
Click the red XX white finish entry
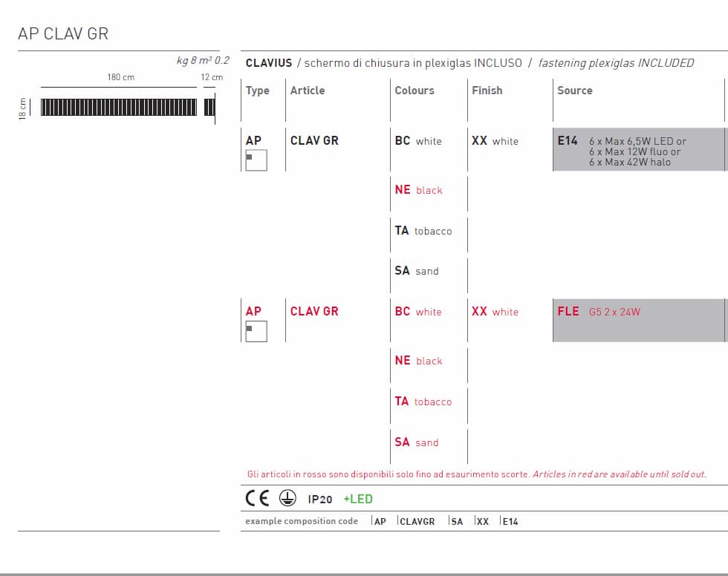(x=495, y=312)
